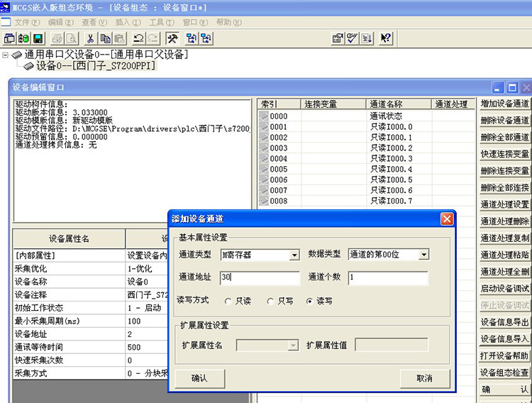Viewport: 532px width, 403px height.
Task: Click channel name 只读I000.3
Action: click(x=392, y=158)
